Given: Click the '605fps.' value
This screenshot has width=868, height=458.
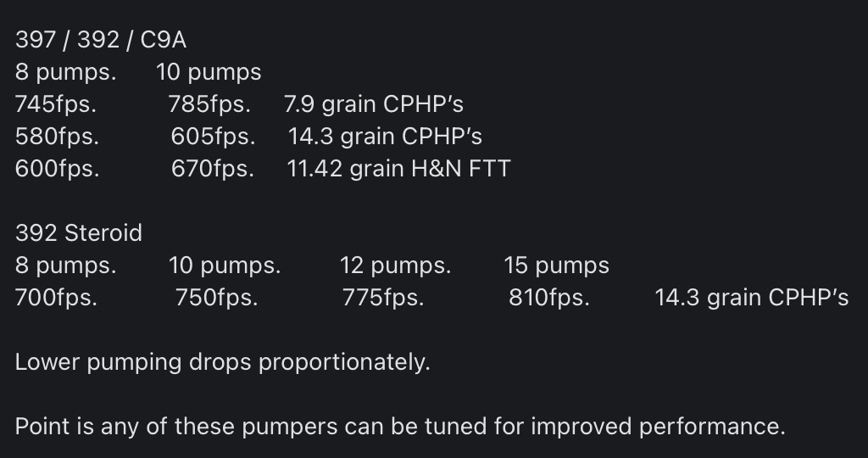Looking at the screenshot, I should (x=213, y=137).
